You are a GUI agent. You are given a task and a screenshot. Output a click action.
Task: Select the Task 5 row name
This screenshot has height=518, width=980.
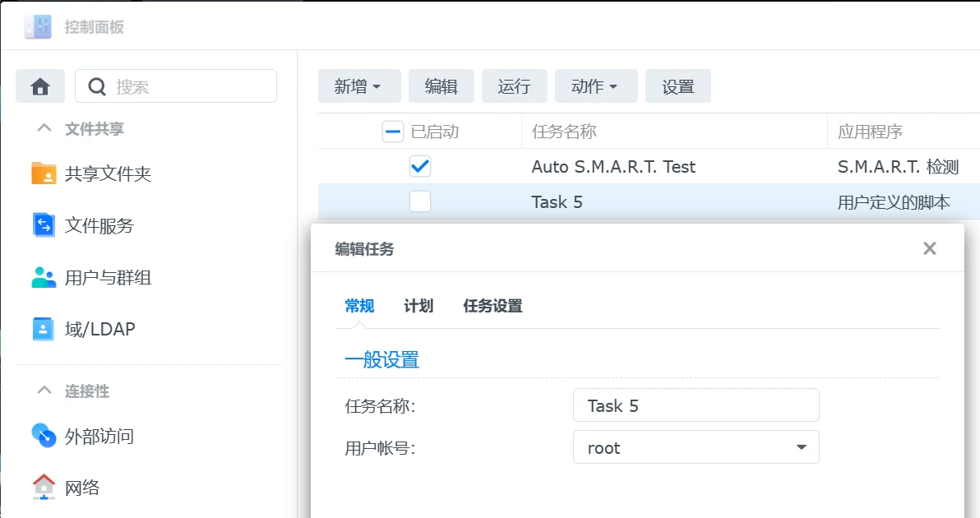point(557,201)
